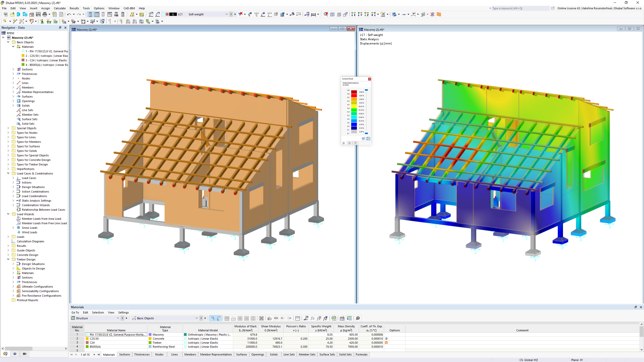Open the print tool in the toolbar
Image resolution: width=644 pixels, height=362 pixels.
(x=45, y=14)
